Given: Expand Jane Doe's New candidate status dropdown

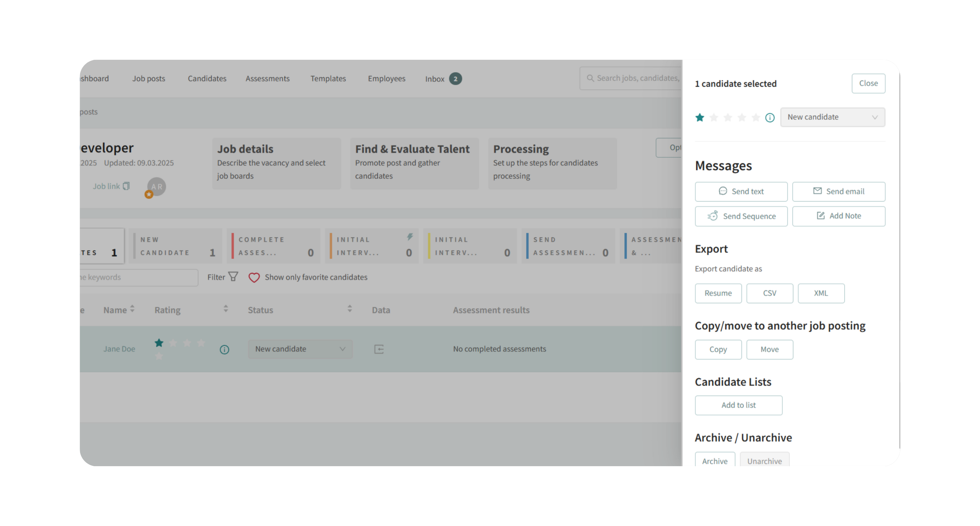Looking at the screenshot, I should [300, 349].
